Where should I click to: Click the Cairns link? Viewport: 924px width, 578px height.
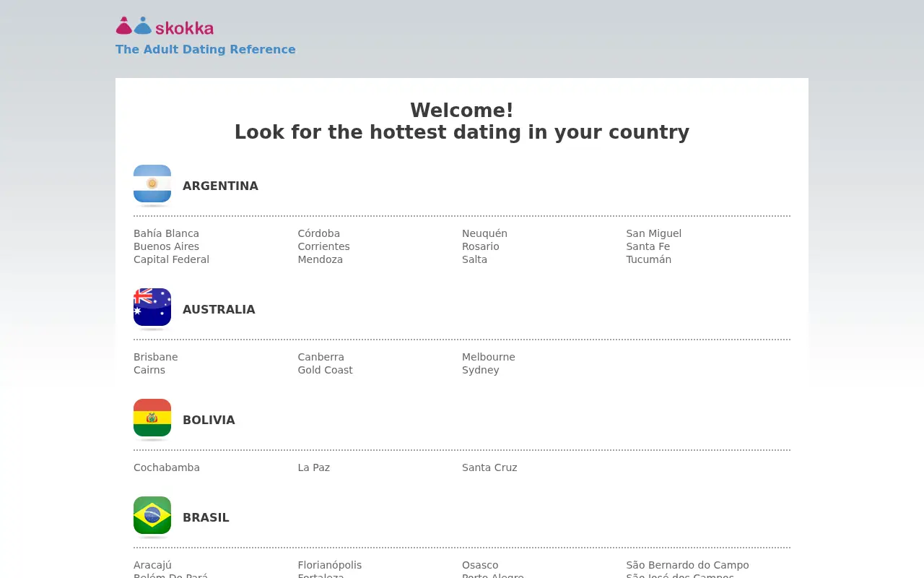[x=149, y=370]
